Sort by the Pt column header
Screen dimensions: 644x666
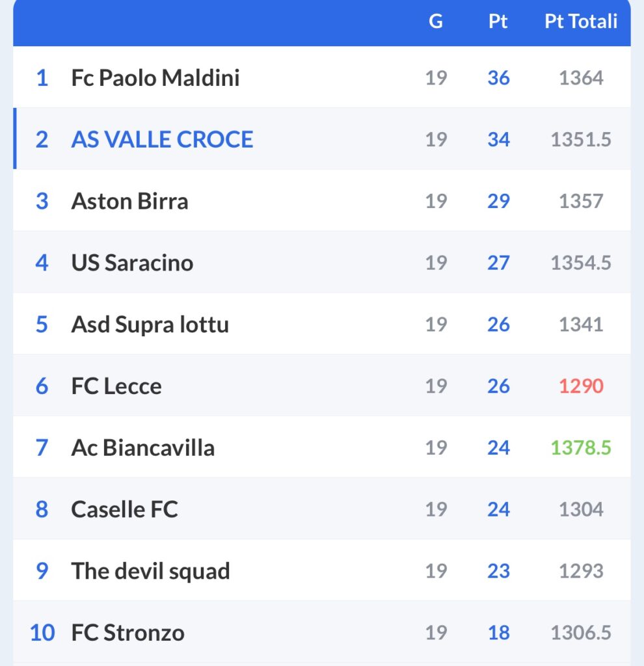pos(498,21)
